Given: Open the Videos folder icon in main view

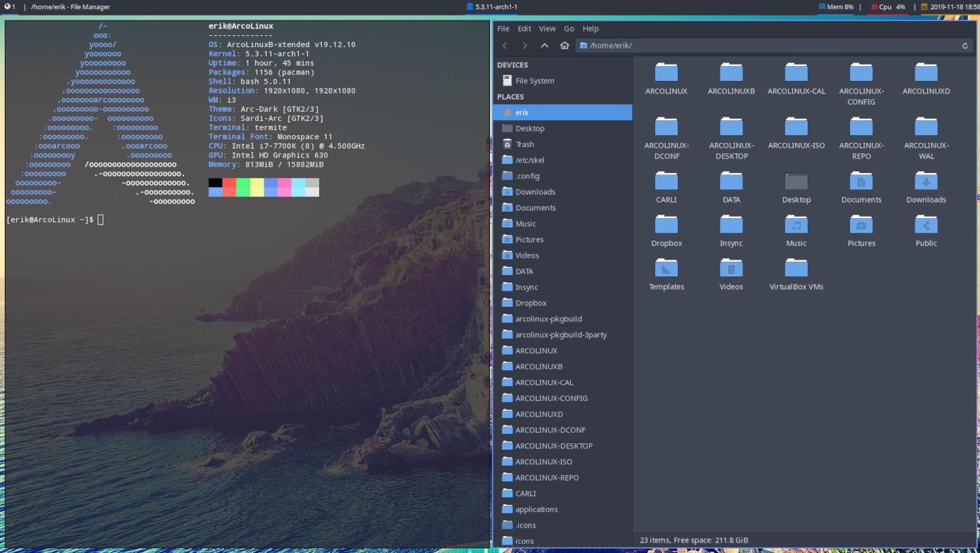Looking at the screenshot, I should [x=731, y=268].
